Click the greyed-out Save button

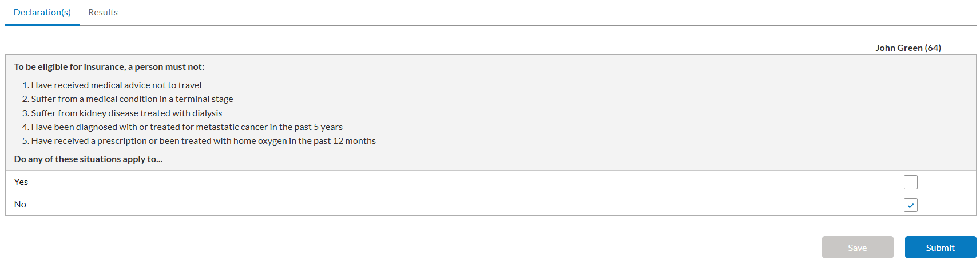coord(857,248)
